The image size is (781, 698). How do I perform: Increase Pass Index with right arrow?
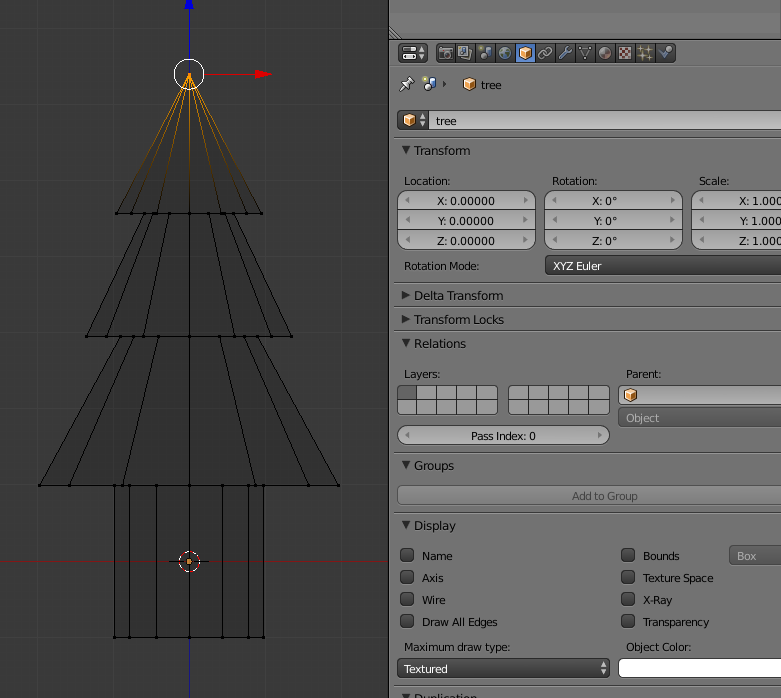pos(600,435)
